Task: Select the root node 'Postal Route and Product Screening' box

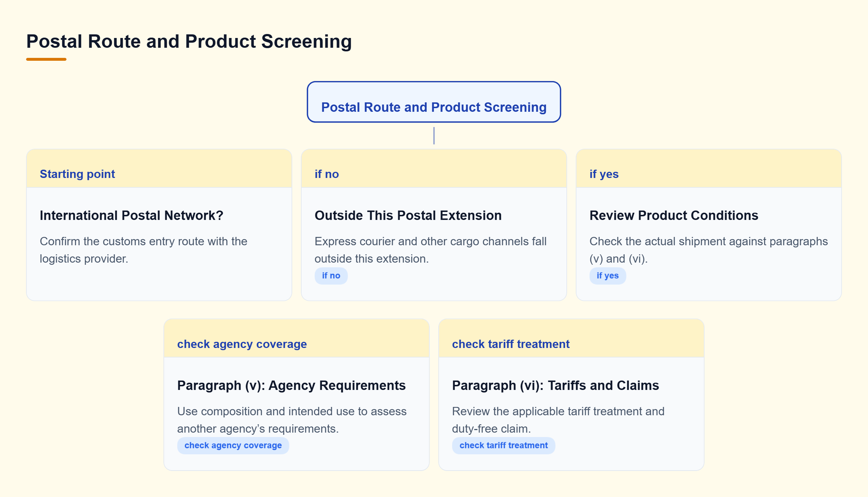Action: [x=434, y=102]
